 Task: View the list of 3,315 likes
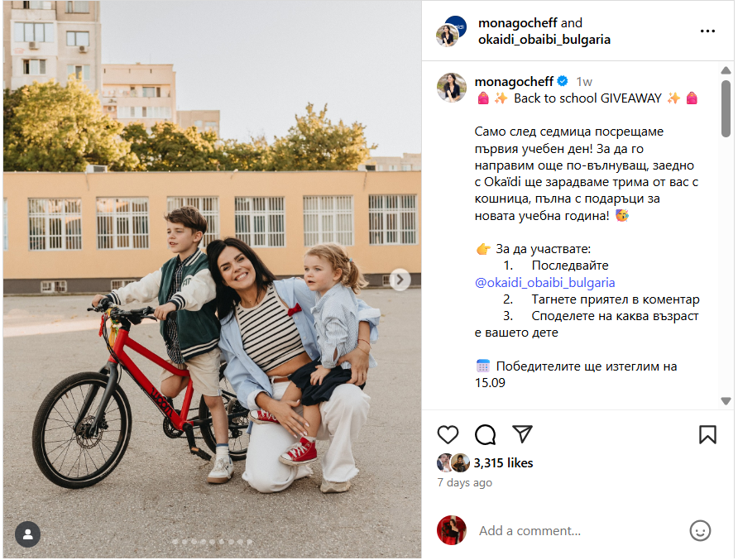tap(503, 463)
